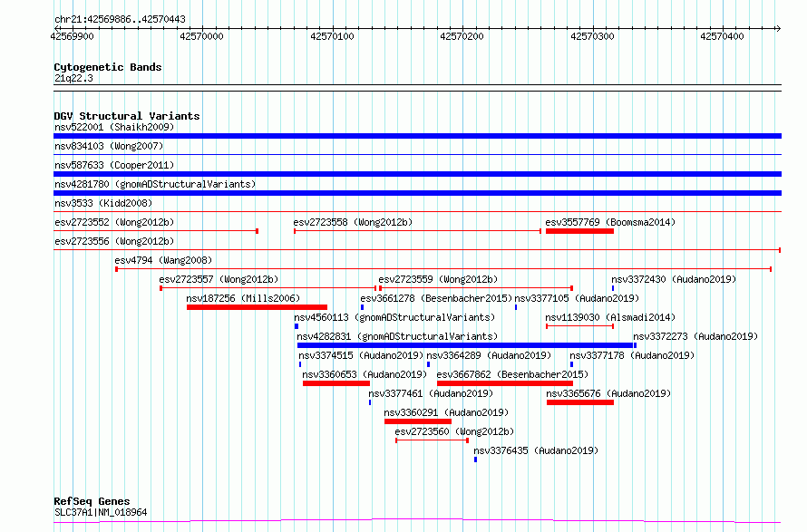Select the 42570200 ruler position label

coord(462,36)
